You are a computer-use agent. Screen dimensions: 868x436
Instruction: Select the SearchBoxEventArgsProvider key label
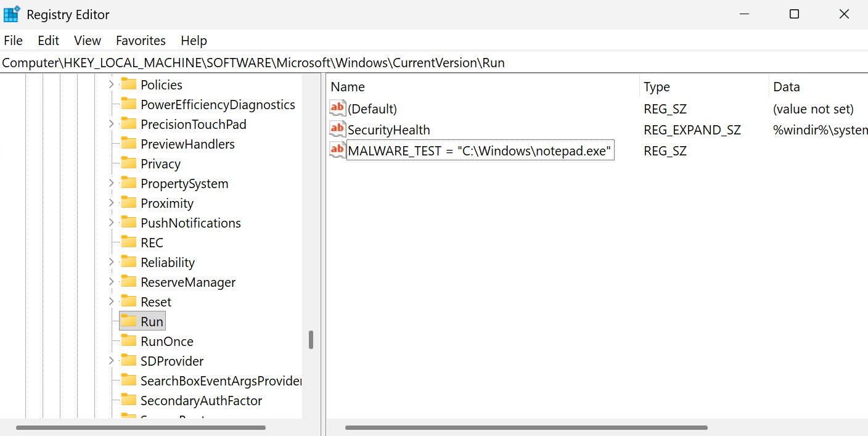coord(221,381)
